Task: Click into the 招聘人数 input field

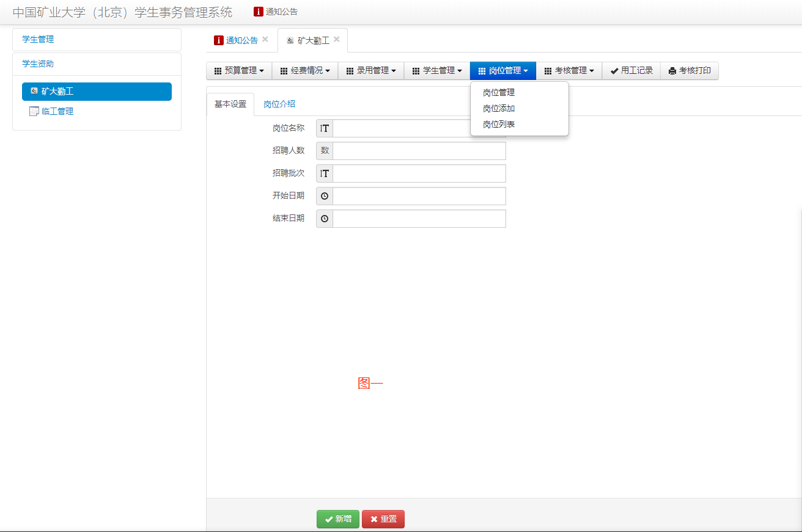Action: 419,151
